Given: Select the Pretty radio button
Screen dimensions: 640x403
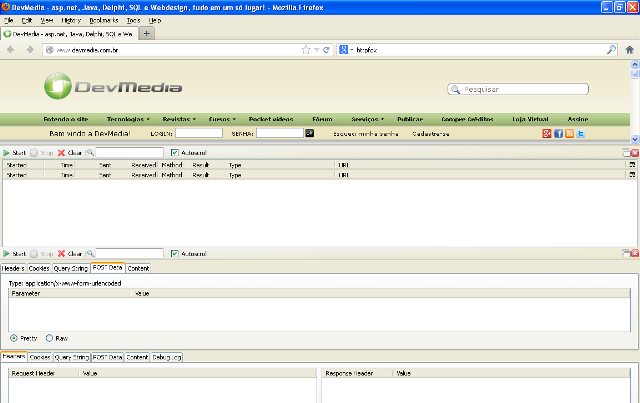Looking at the screenshot, I should 14,338.
